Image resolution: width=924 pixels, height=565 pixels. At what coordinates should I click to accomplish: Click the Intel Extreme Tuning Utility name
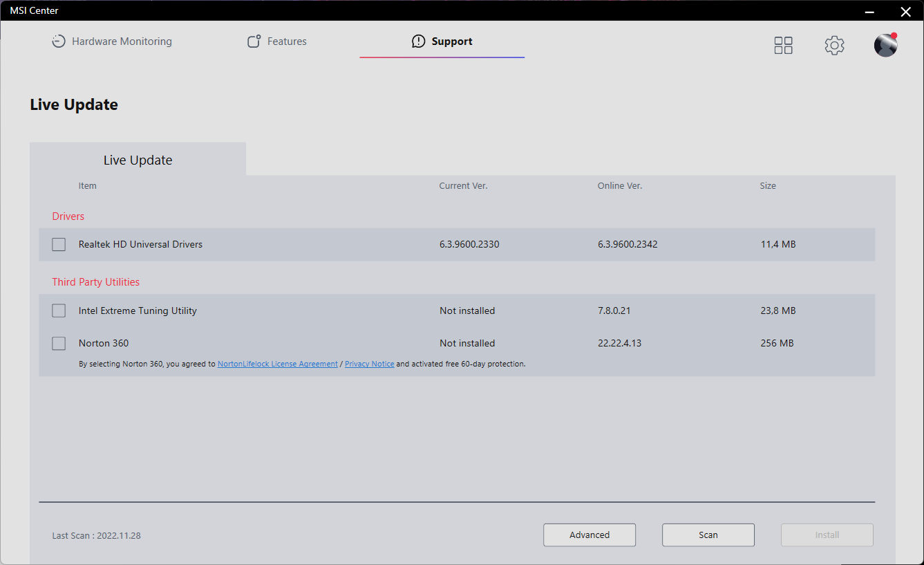pos(138,311)
